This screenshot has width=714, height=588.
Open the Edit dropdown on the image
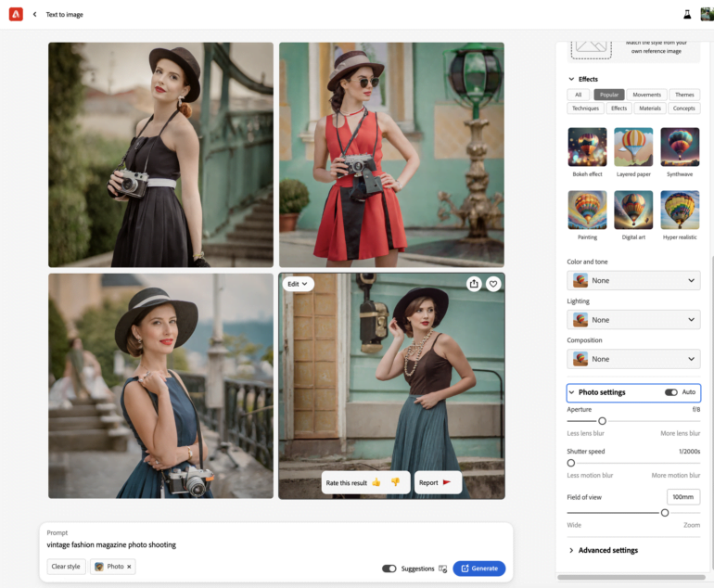[298, 284]
